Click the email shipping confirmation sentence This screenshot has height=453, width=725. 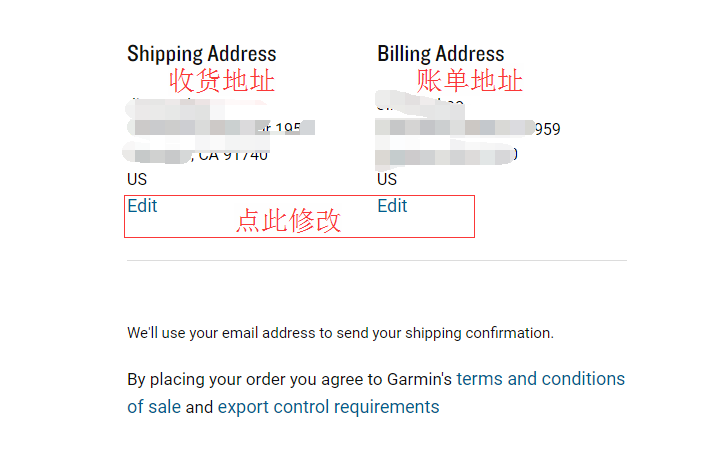(x=340, y=333)
